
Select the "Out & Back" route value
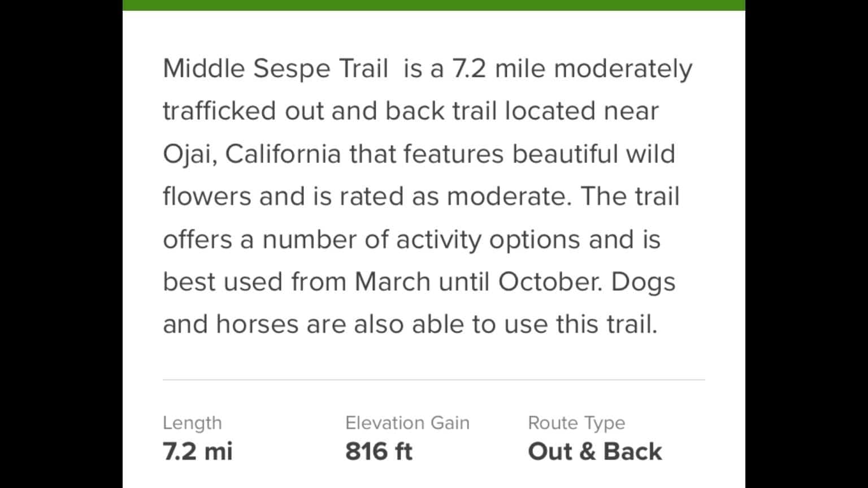(x=594, y=451)
